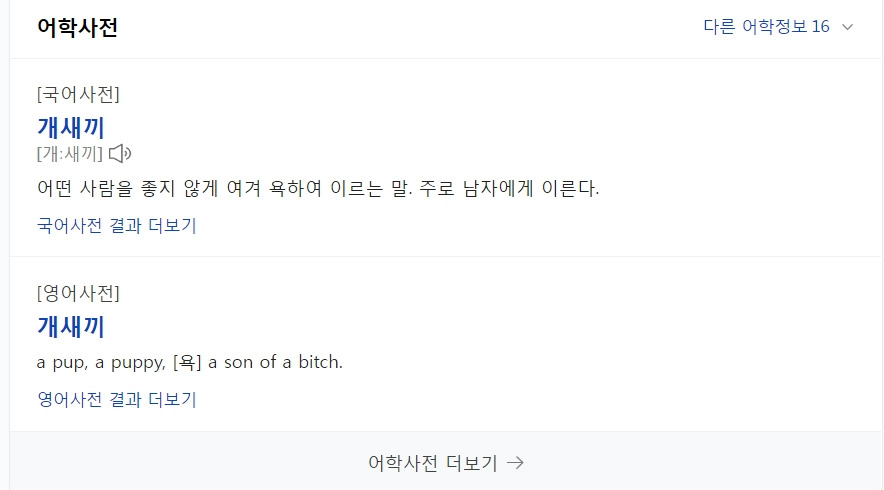Play the pronunciation audio speaker icon

[x=120, y=153]
